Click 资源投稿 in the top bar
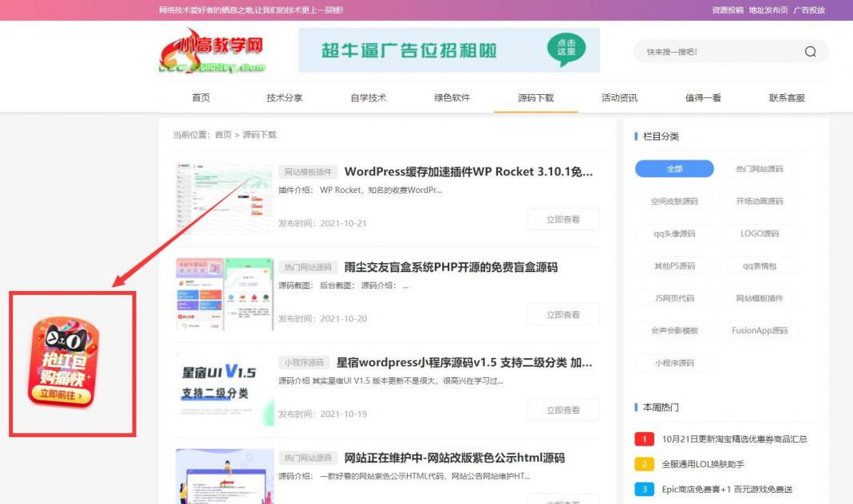853x504 pixels. (727, 10)
